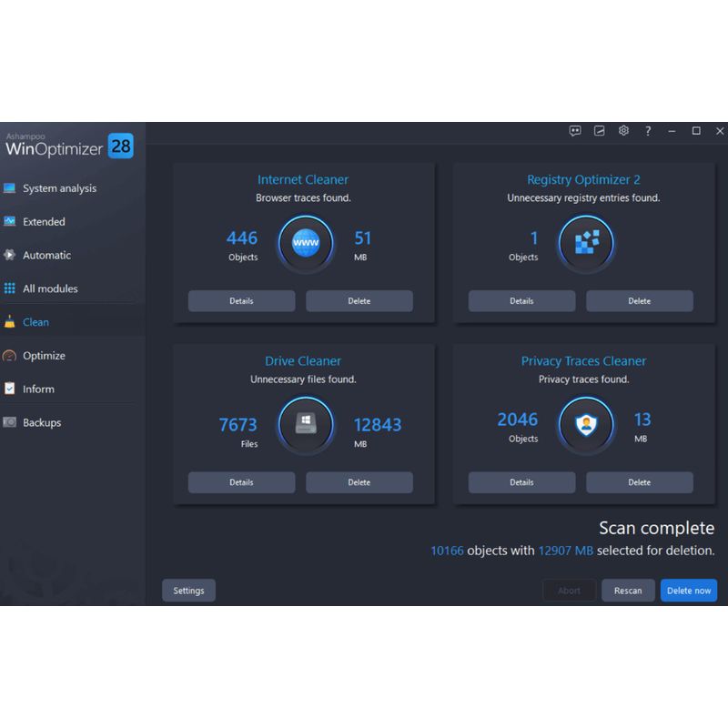Switch to the Optimize section
Screen dimensions: 728x728
tap(45, 356)
